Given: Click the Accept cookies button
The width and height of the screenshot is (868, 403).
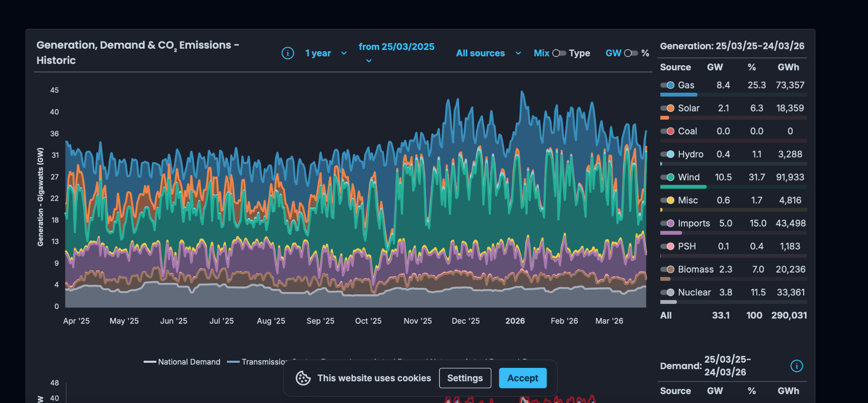Looking at the screenshot, I should coord(522,378).
